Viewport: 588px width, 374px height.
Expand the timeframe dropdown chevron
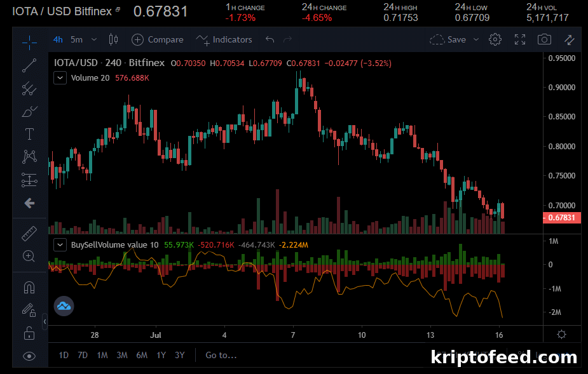pyautogui.click(x=94, y=39)
